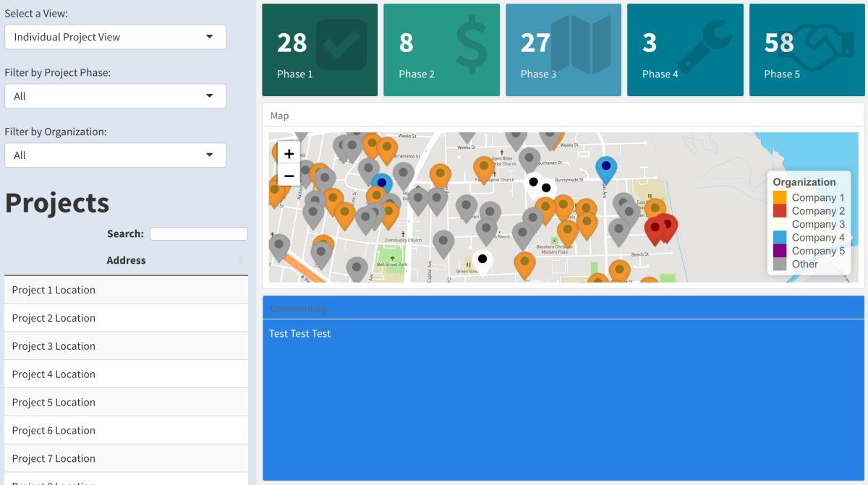The width and height of the screenshot is (868, 485).
Task: Open the Select a View dropdown
Action: (x=116, y=37)
